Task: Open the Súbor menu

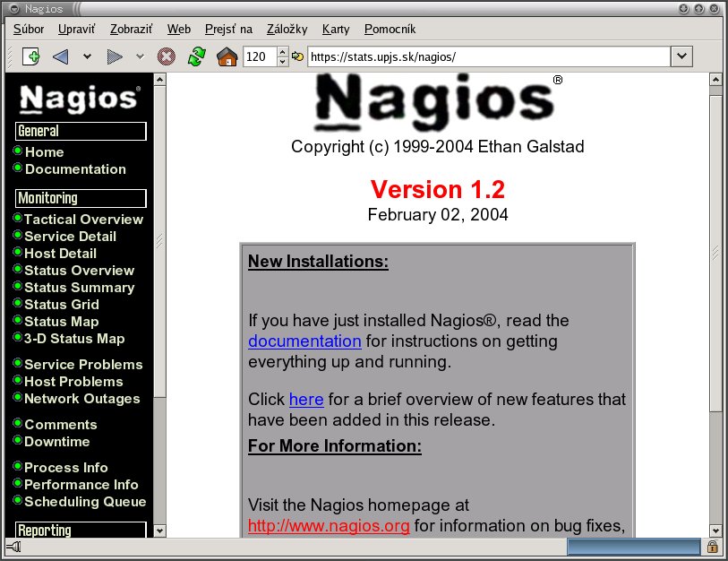Action: (x=29, y=30)
